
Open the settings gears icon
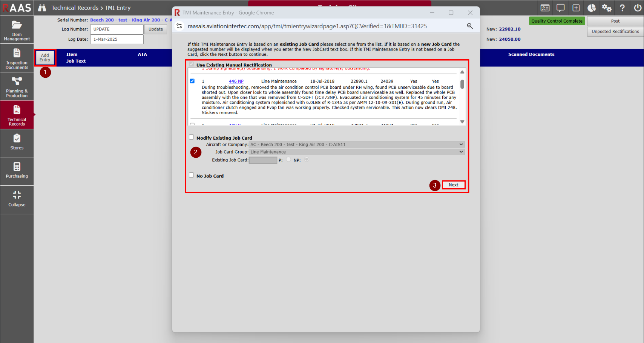607,8
